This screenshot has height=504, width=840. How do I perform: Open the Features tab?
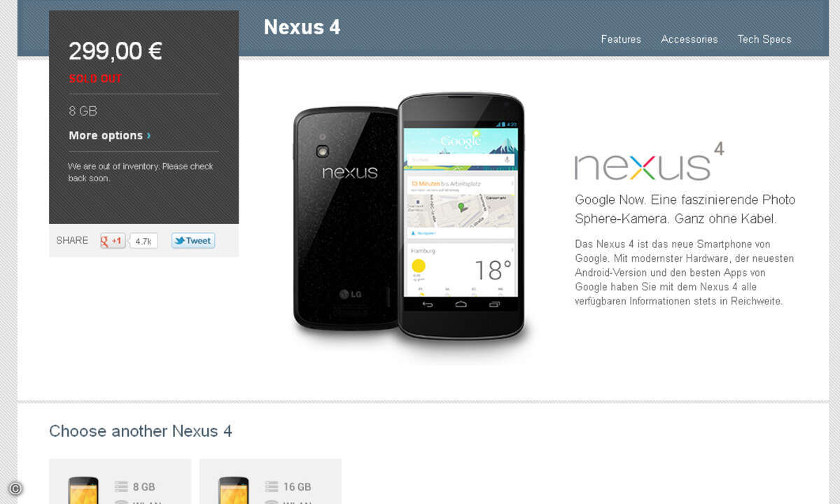pos(621,39)
